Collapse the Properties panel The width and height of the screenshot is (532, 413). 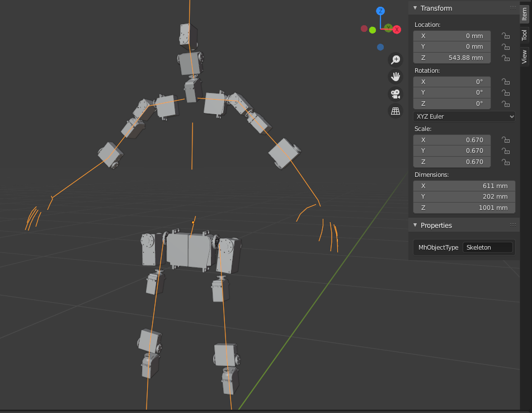coord(415,226)
